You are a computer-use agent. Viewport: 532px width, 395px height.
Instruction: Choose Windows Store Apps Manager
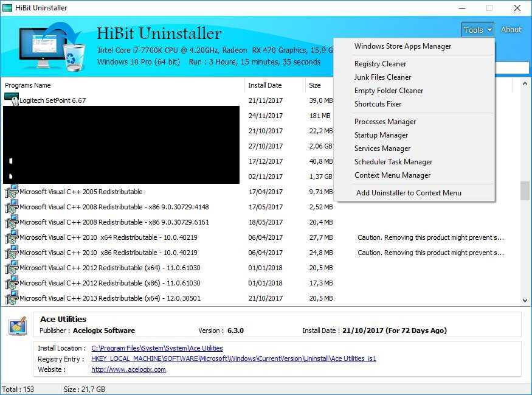[x=402, y=46]
